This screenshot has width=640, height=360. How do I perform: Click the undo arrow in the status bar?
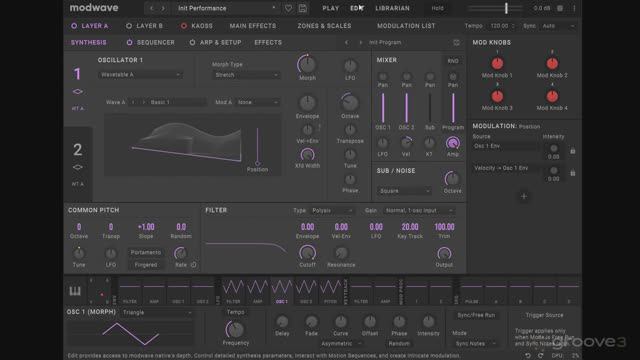(528, 356)
